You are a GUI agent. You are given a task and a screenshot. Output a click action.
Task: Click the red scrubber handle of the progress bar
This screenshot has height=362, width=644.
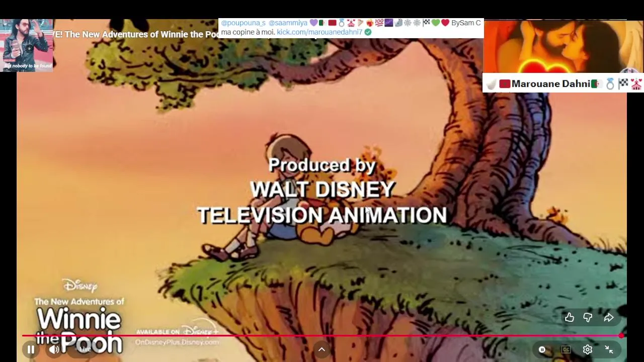coord(622,335)
